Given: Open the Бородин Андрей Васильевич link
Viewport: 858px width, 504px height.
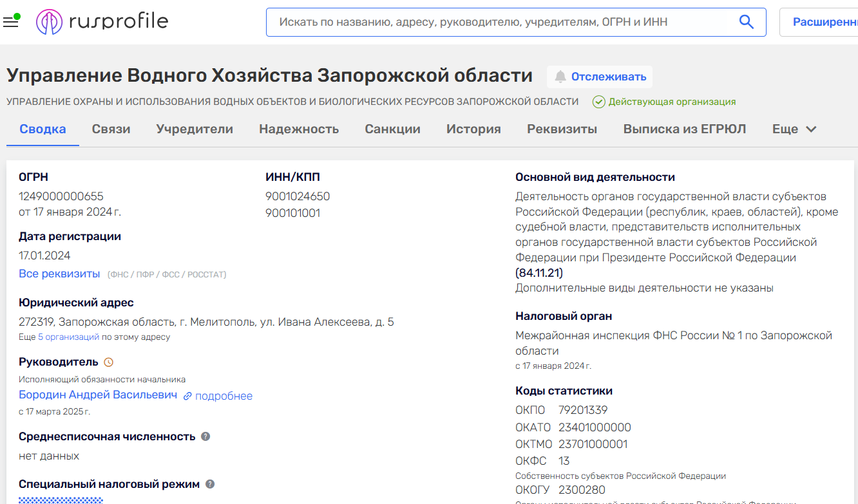Looking at the screenshot, I should pos(98,395).
